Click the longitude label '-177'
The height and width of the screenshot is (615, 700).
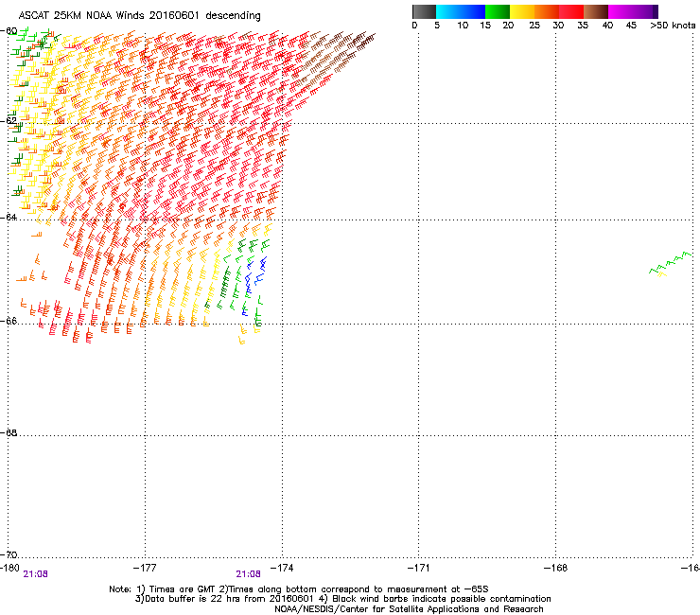[145, 568]
